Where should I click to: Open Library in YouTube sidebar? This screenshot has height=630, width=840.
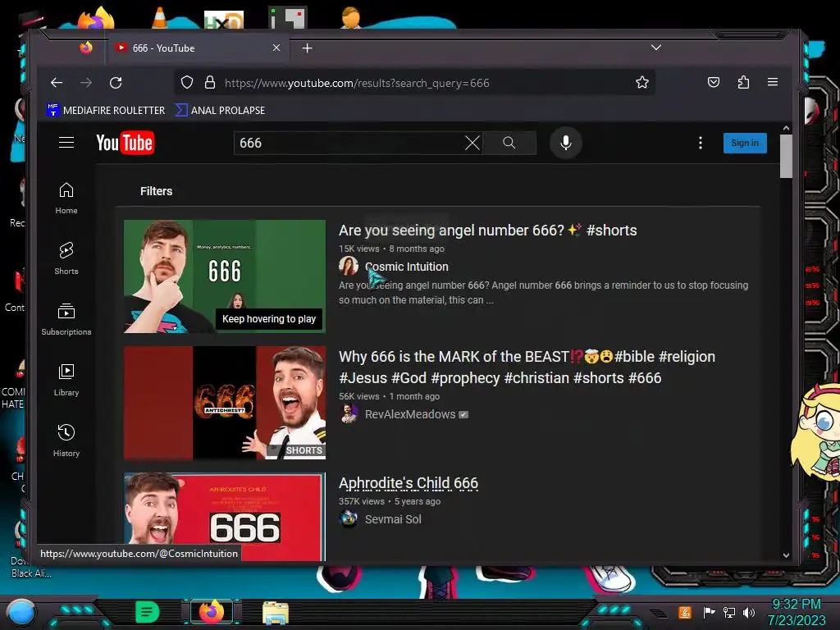(x=66, y=380)
